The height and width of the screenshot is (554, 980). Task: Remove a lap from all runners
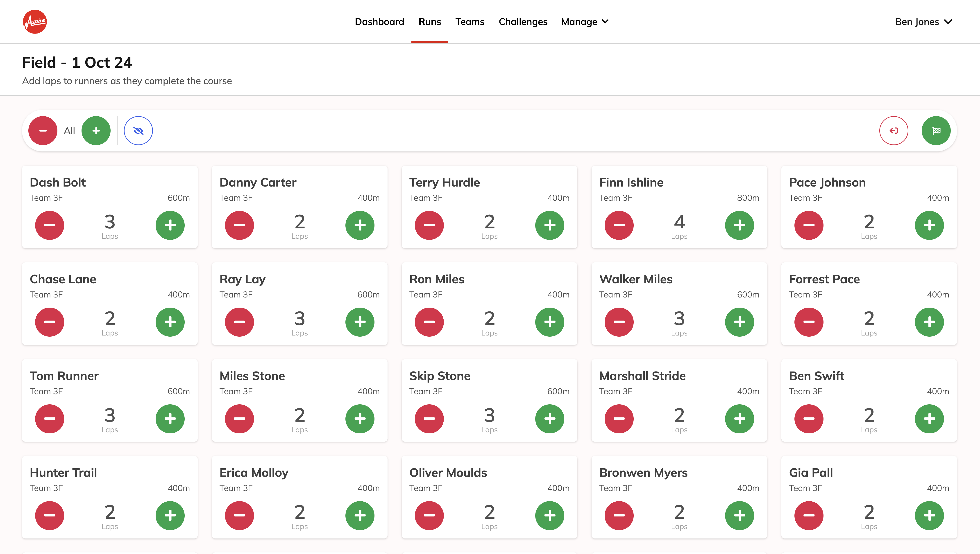43,131
